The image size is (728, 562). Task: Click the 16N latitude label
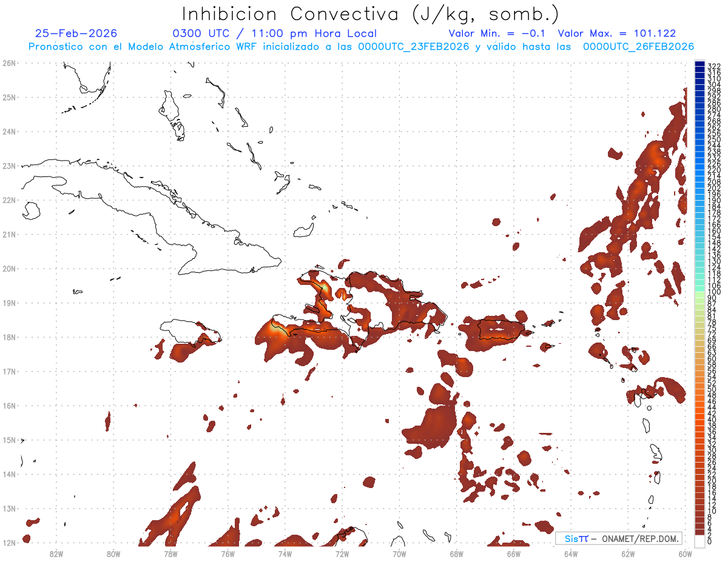pyautogui.click(x=9, y=406)
